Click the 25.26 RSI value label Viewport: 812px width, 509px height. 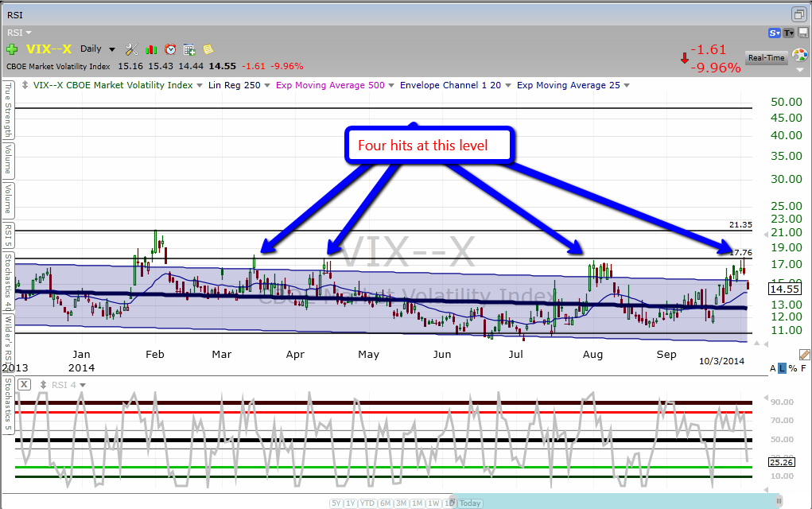coord(781,462)
